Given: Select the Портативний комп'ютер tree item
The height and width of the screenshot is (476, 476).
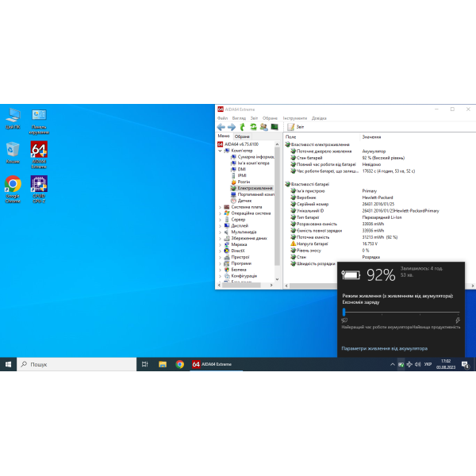Looking at the screenshot, I should [252, 194].
